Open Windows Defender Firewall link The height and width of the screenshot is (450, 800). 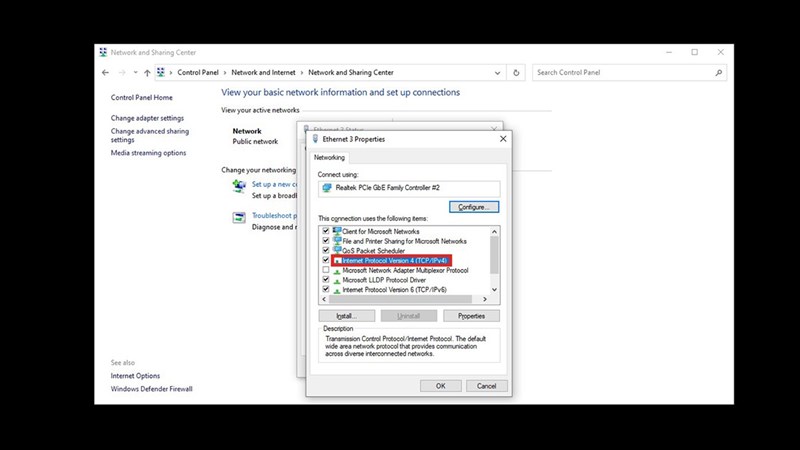pos(152,389)
